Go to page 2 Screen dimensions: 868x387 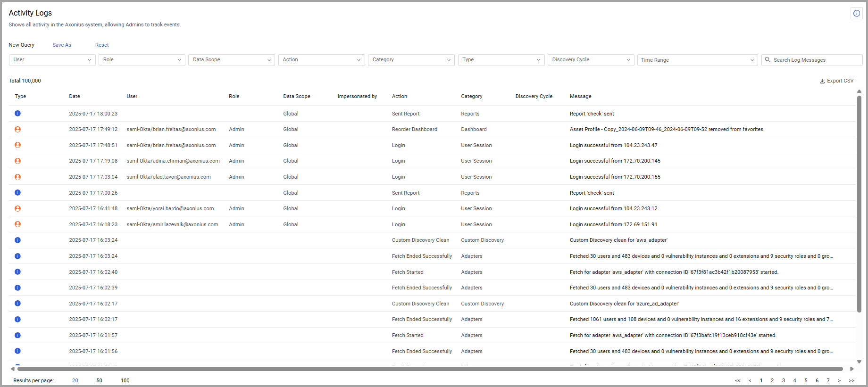(x=772, y=380)
